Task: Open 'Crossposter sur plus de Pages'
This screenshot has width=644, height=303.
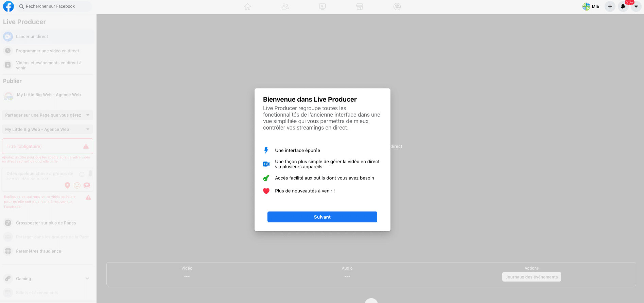Action: pos(46,223)
